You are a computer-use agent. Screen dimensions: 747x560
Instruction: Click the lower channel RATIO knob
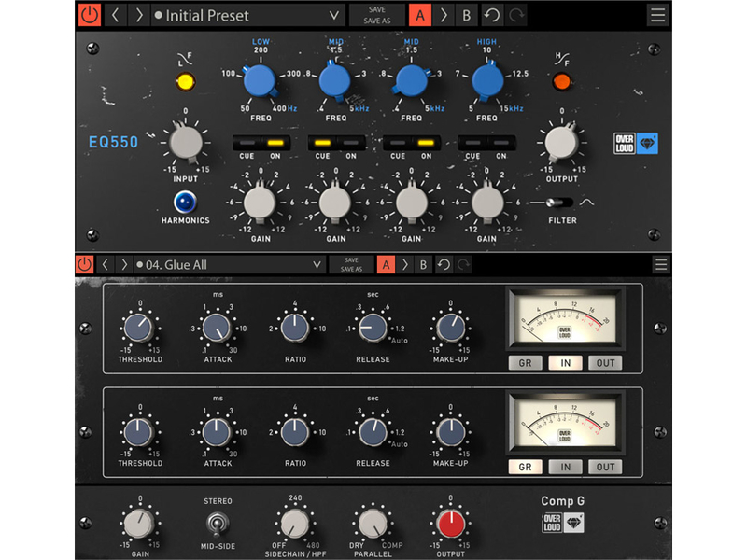click(x=295, y=432)
